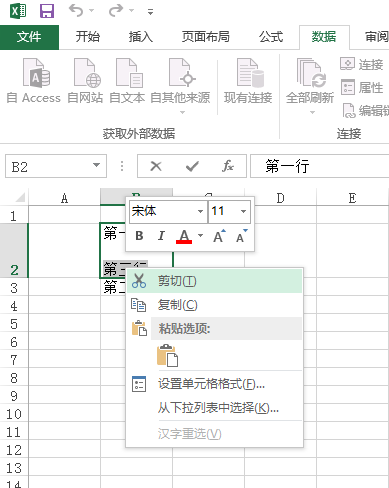
Task: Apply red font color
Action: (x=184, y=237)
